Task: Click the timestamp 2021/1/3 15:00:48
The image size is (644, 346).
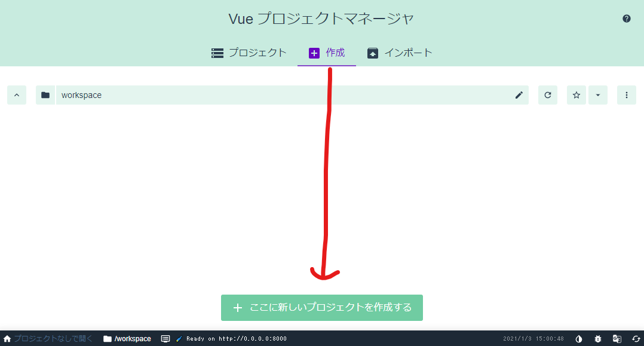Action: coord(533,339)
